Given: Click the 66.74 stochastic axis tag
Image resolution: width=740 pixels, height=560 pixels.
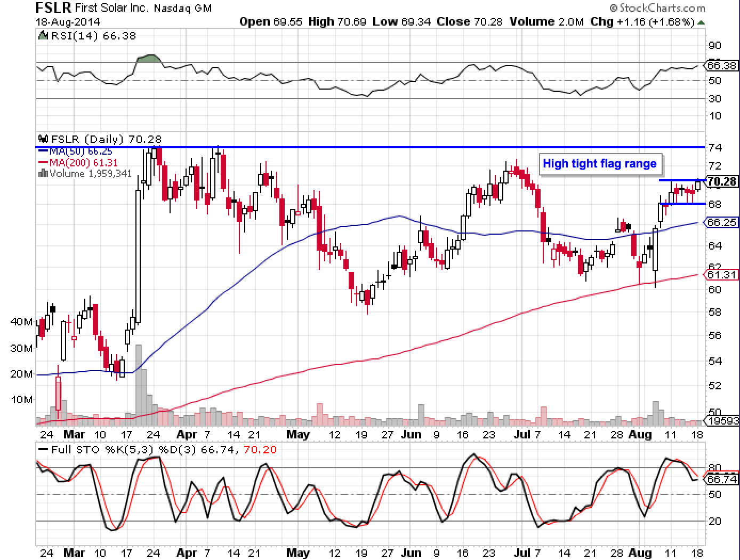Looking at the screenshot, I should [x=721, y=479].
